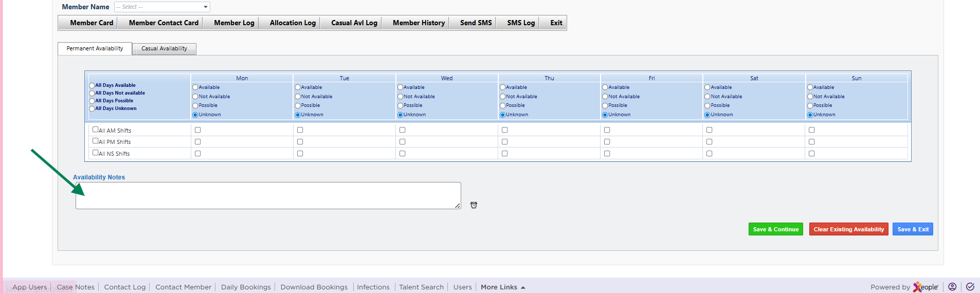Select All Days Possible option

tap(92, 101)
